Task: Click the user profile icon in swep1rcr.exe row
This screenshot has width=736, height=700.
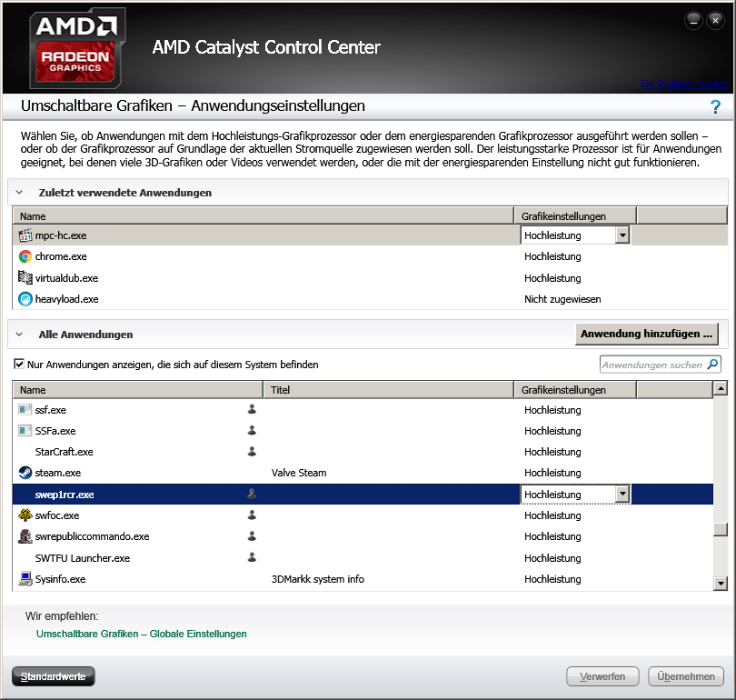Action: click(x=252, y=494)
